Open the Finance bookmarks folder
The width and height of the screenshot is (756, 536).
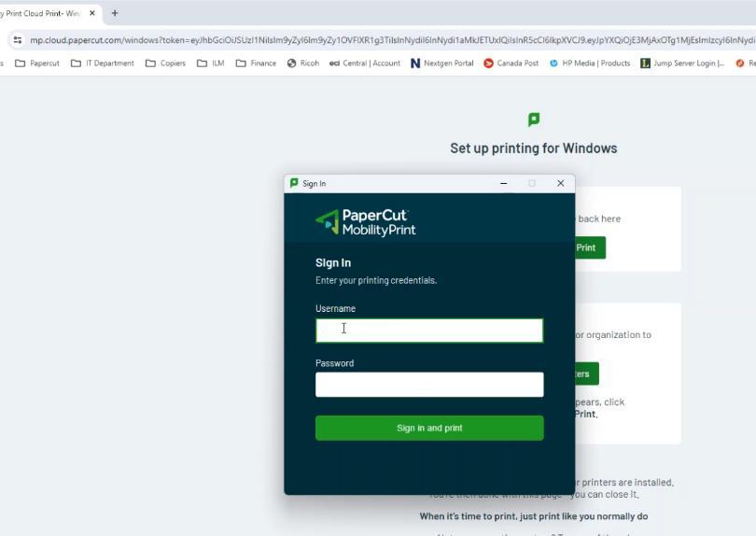click(x=256, y=63)
